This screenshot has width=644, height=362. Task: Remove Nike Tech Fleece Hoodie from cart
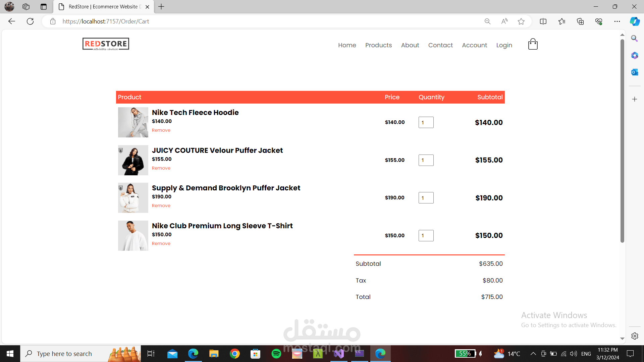[161, 130]
